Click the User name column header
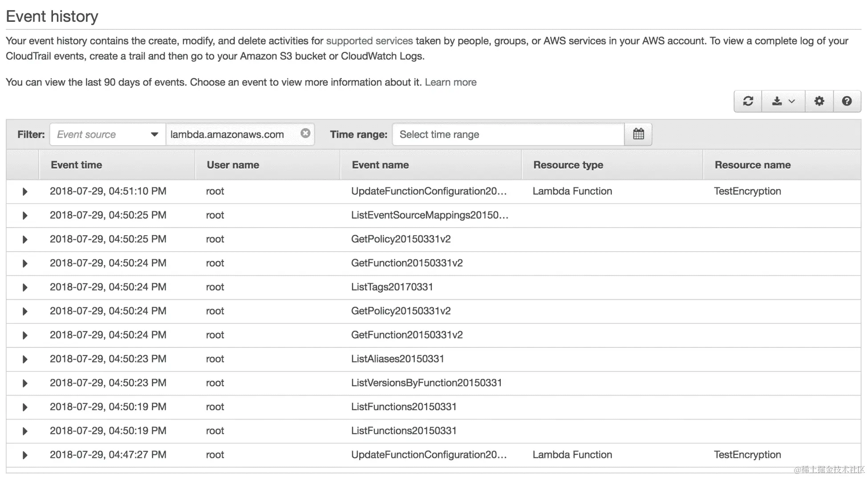Viewport: 868px width, 477px height. pyautogui.click(x=233, y=165)
